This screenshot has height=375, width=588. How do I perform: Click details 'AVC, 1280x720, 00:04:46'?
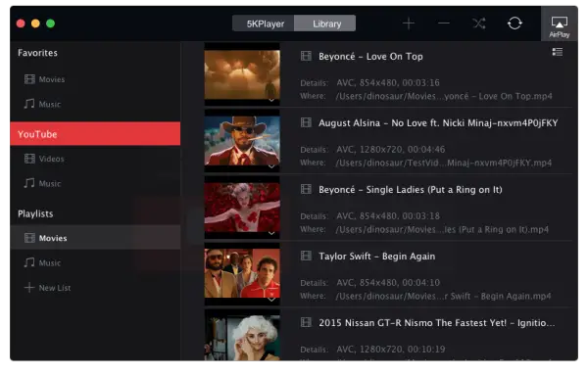pos(390,150)
